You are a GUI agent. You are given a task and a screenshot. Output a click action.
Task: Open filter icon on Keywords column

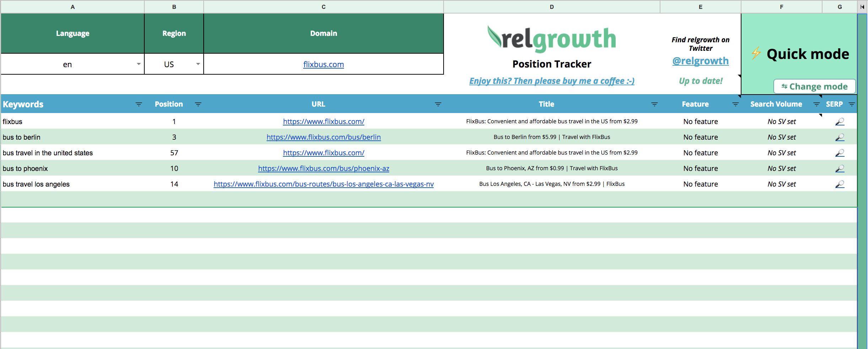tap(139, 104)
